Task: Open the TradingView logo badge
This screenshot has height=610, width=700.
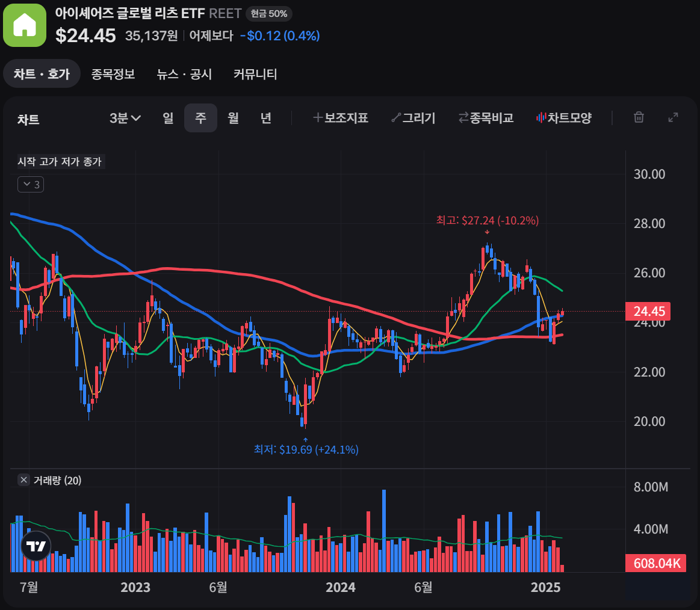Action: click(36, 546)
